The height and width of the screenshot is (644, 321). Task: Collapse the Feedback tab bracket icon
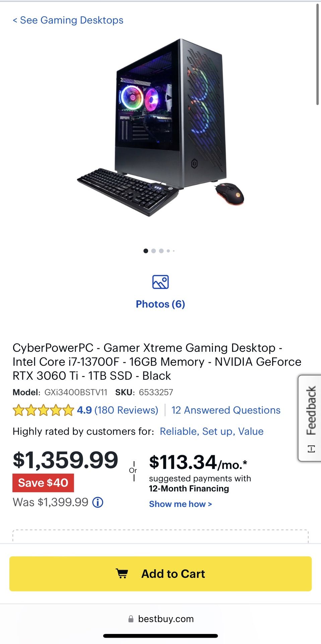311,449
